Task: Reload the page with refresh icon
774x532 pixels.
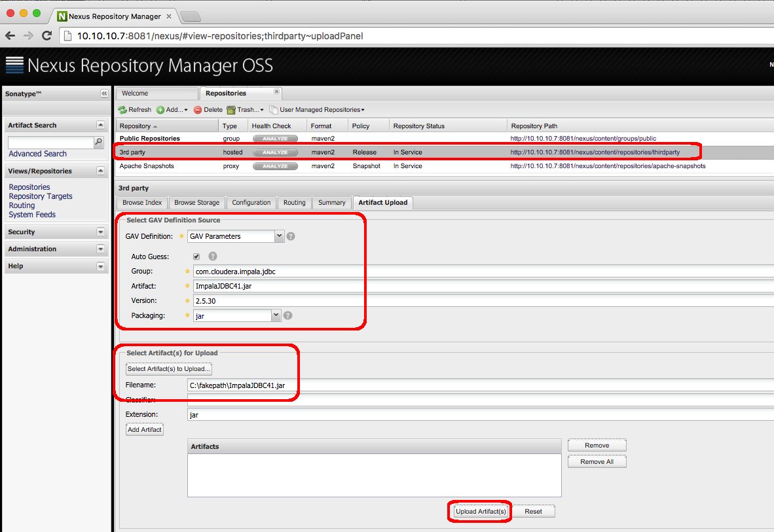Action: [x=47, y=35]
